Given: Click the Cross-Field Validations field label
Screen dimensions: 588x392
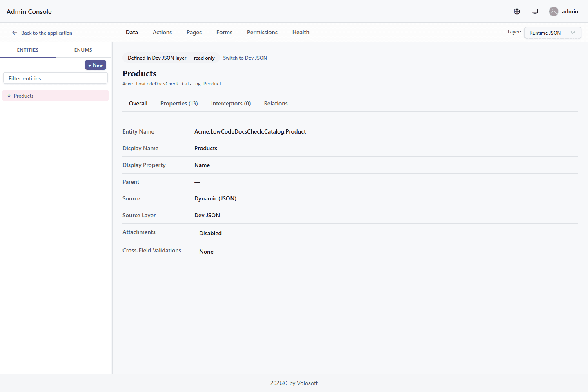Looking at the screenshot, I should point(152,250).
